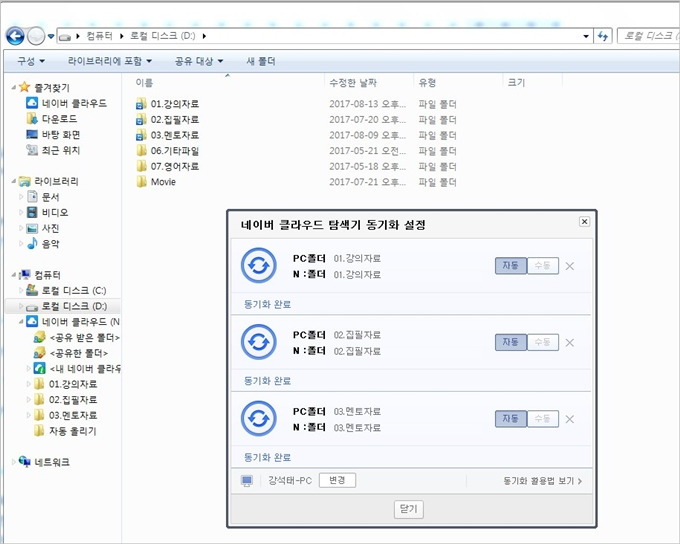Screen dimensions: 680x544
Task: Open 네이버 클라우드 under favorites
Action: coord(66,103)
